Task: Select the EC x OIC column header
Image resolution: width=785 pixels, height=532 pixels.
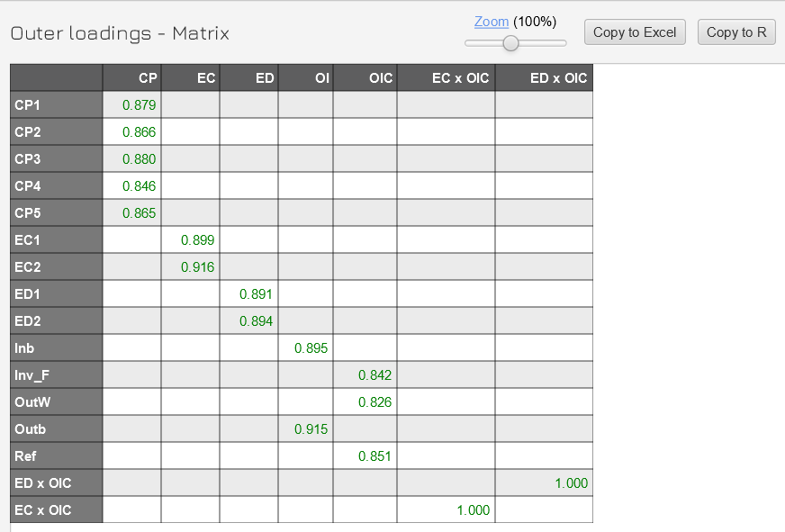Action: tap(446, 78)
